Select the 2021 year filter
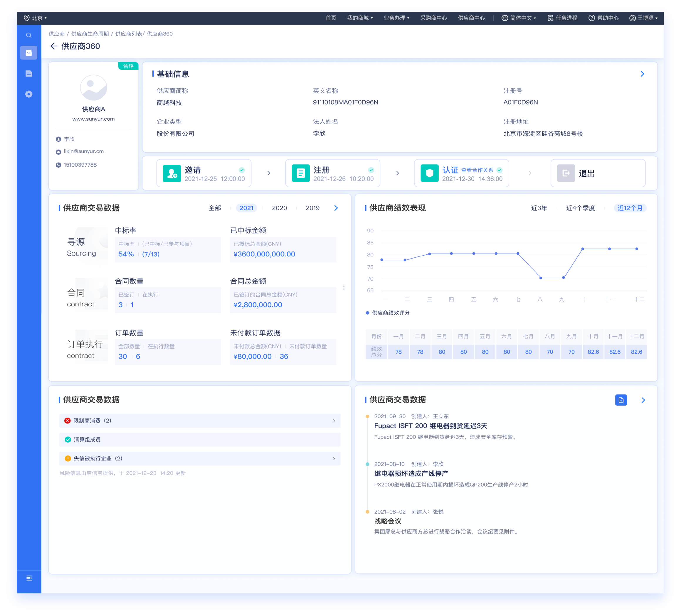Image resolution: width=681 pixels, height=616 pixels. [246, 208]
